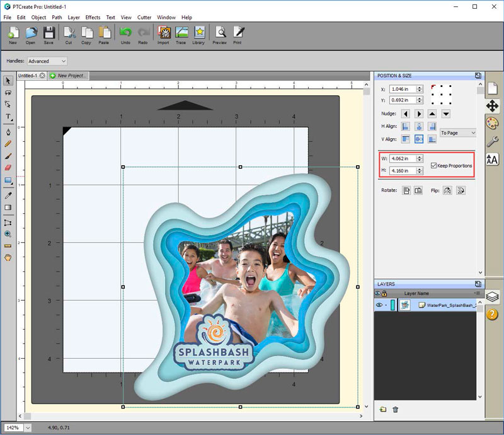Open the Layers stack sidebar icon
The height and width of the screenshot is (435, 504).
492,296
